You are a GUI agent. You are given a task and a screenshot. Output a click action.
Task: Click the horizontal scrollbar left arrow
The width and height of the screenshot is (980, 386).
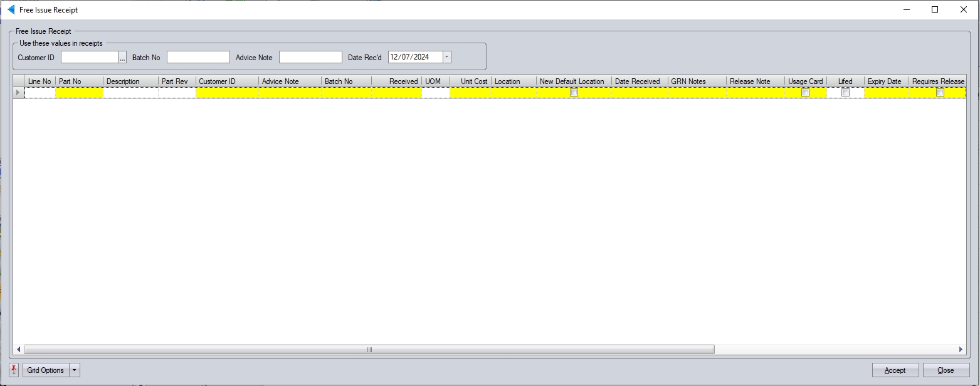19,350
